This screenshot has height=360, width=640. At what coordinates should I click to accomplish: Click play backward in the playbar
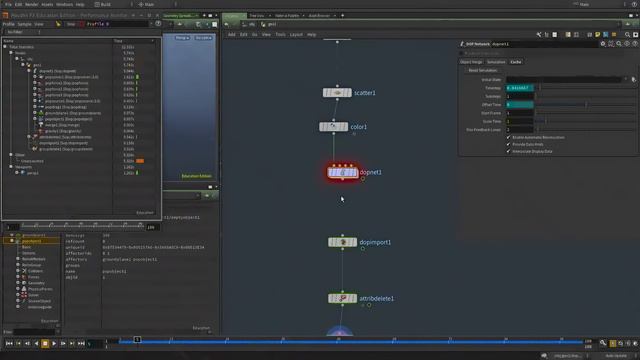pyautogui.click(x=36, y=344)
